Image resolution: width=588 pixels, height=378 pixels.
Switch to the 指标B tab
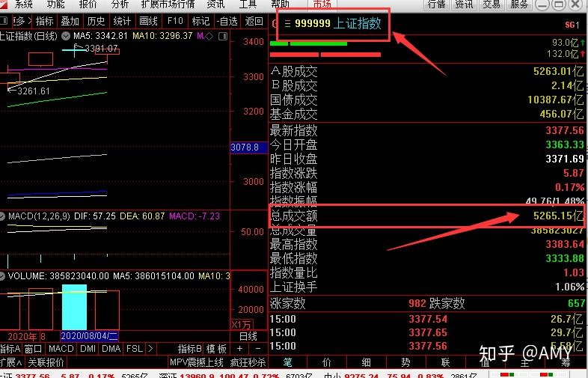(190, 349)
